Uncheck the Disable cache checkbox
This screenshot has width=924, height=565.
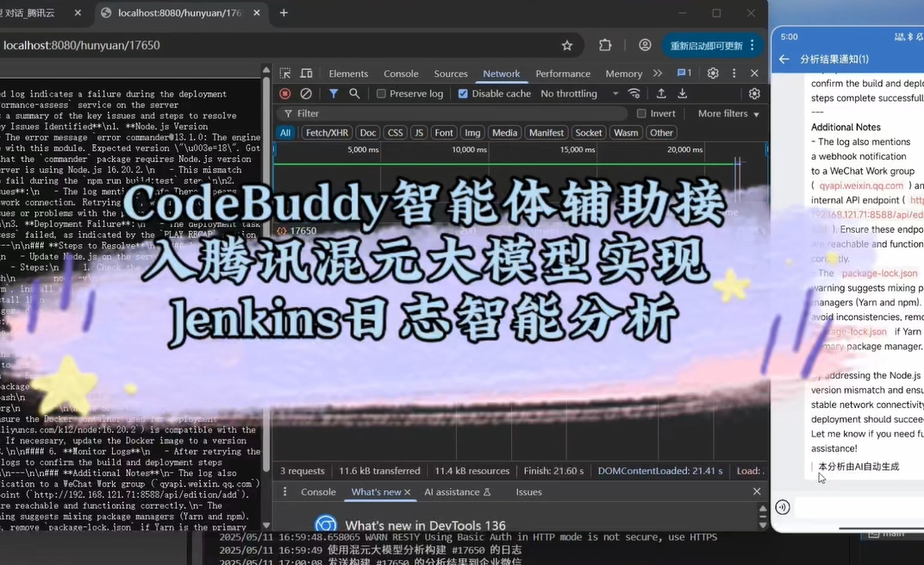point(463,94)
